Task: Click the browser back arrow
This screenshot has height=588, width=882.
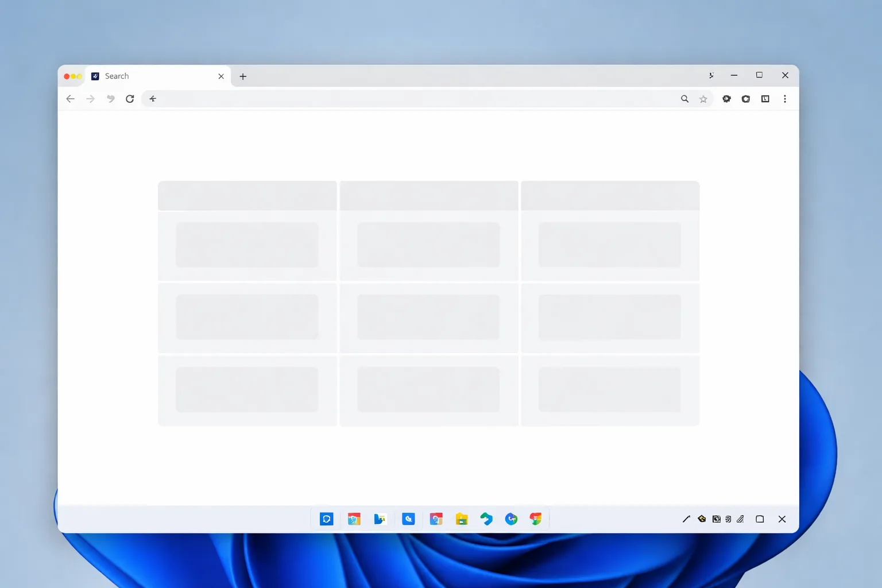Action: pyautogui.click(x=70, y=99)
